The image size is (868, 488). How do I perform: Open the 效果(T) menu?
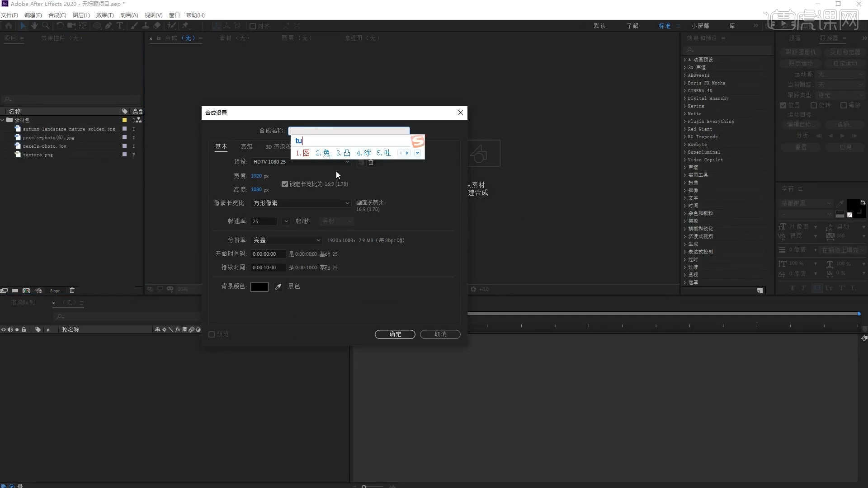104,15
